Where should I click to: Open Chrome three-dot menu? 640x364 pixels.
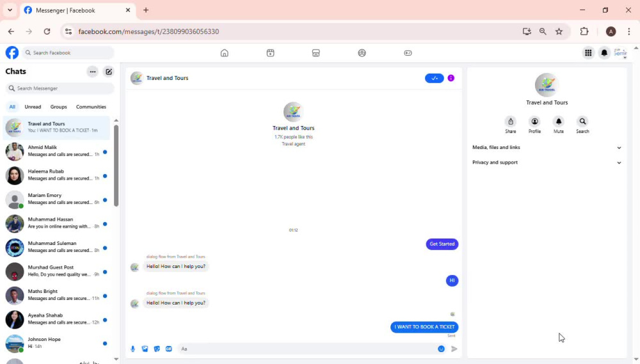tap(628, 31)
